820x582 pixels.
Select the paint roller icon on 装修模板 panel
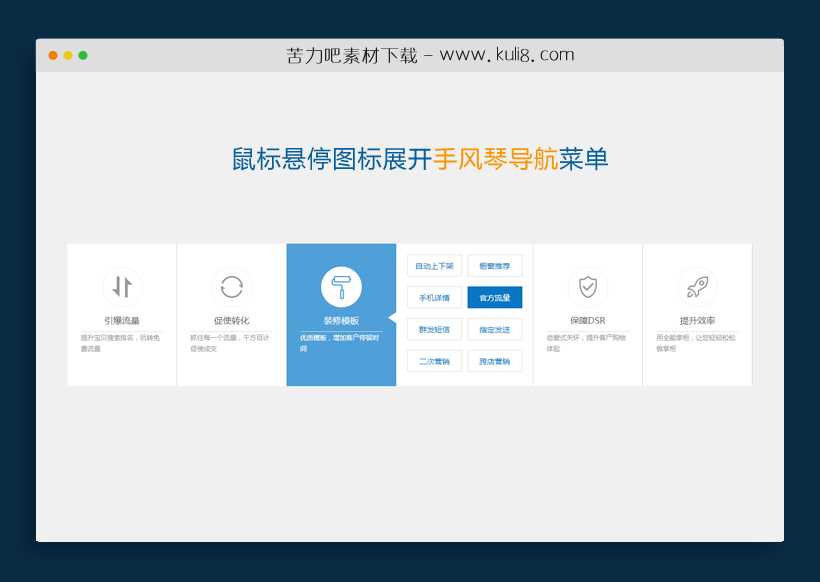point(341,285)
